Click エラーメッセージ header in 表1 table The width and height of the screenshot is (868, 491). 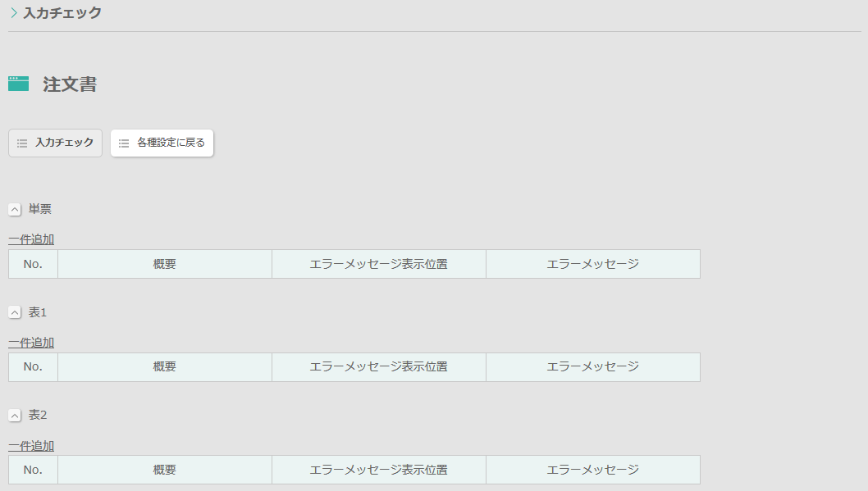point(592,367)
